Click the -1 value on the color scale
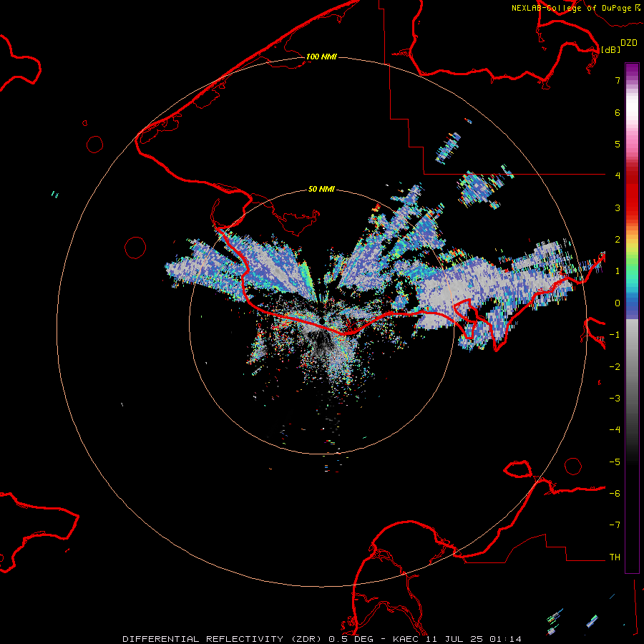 [x=615, y=335]
